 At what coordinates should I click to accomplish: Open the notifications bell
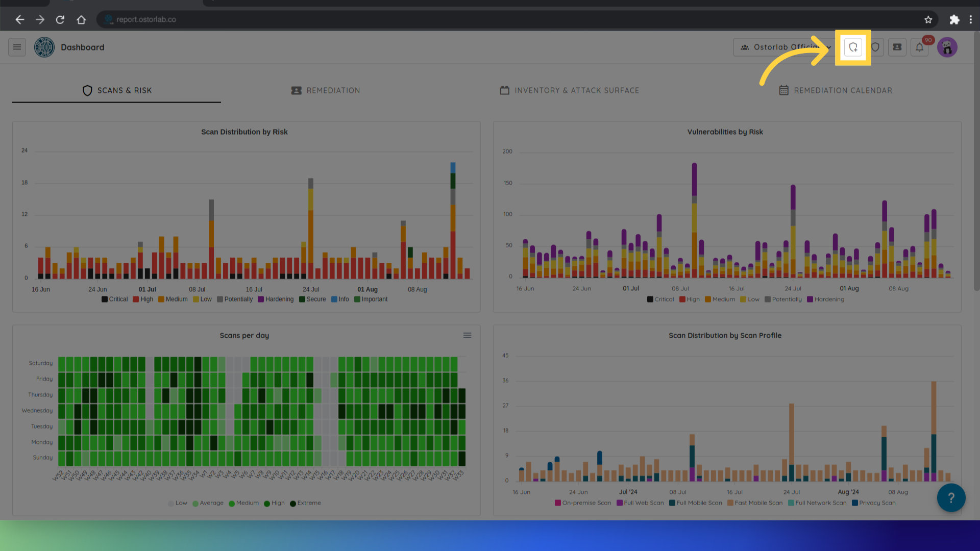click(919, 47)
